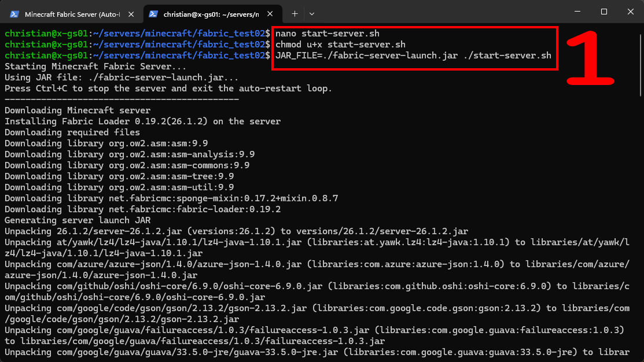
Task: Click the asm-util:9.9 library line
Action: (x=119, y=187)
